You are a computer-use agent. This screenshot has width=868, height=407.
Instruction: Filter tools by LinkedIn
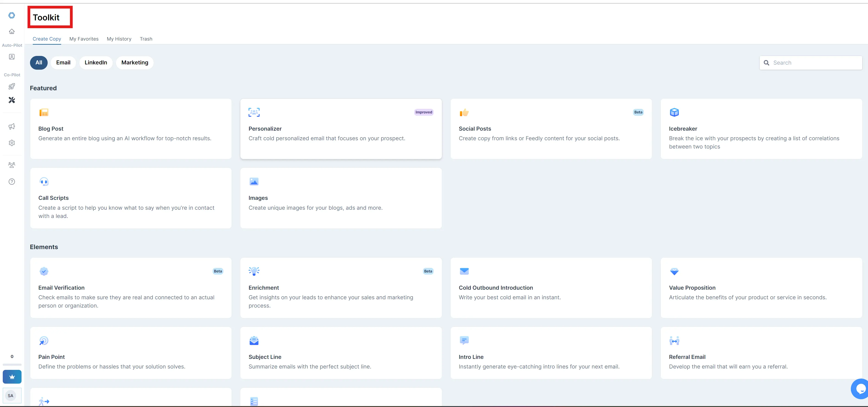pyautogui.click(x=96, y=63)
